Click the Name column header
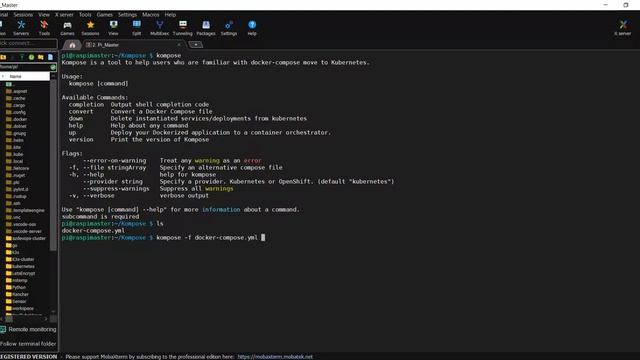Viewport: 640px width, 360px height. pos(25,76)
